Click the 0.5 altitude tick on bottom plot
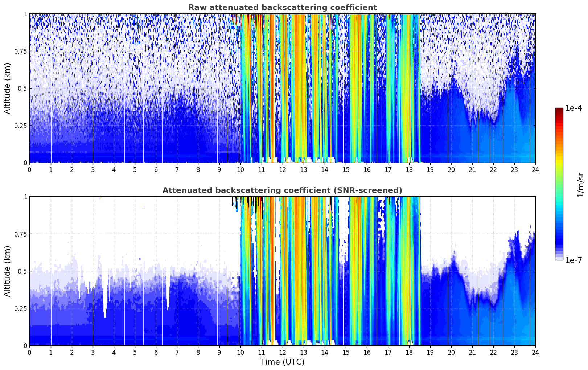The height and width of the screenshot is (370, 588). pos(22,271)
